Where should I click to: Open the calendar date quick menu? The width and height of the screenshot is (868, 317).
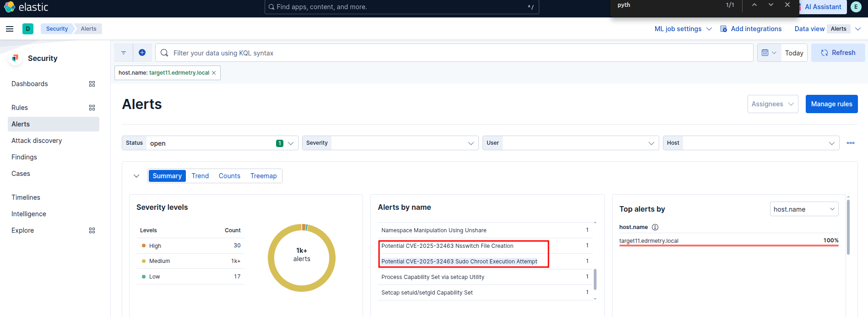(x=769, y=53)
